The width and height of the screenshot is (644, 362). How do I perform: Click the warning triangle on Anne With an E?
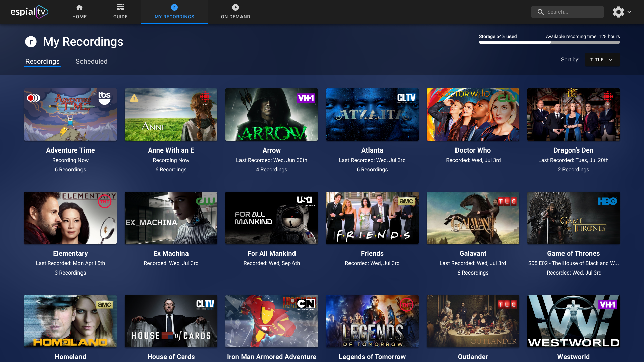pyautogui.click(x=134, y=98)
